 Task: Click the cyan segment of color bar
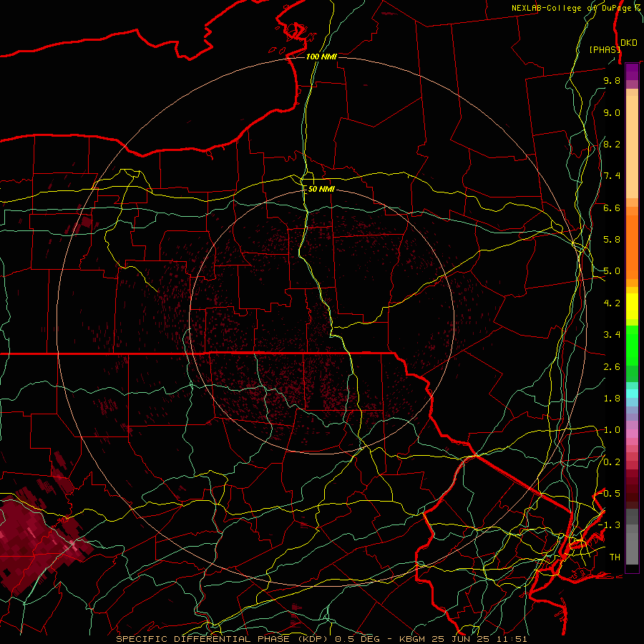click(x=632, y=394)
